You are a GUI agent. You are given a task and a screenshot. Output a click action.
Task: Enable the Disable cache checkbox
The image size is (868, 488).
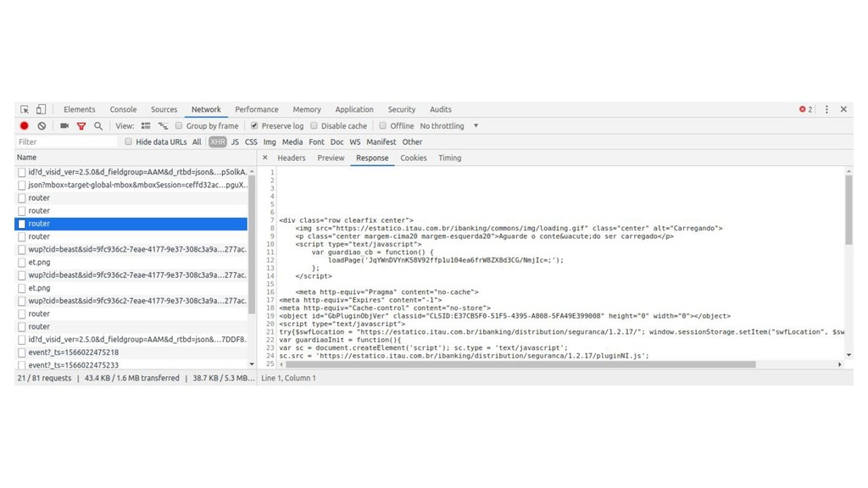click(x=314, y=126)
